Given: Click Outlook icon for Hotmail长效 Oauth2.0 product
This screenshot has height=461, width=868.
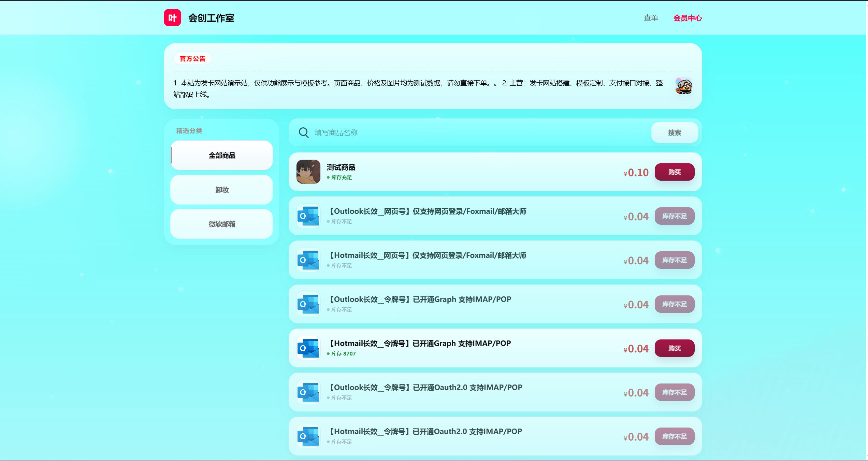Looking at the screenshot, I should click(308, 436).
